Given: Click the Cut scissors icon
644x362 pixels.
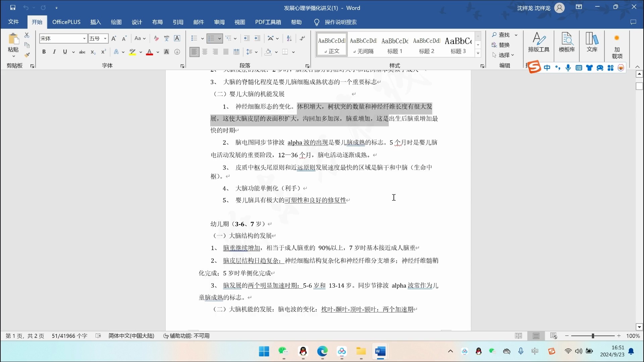Looking at the screenshot, I should tap(27, 35).
